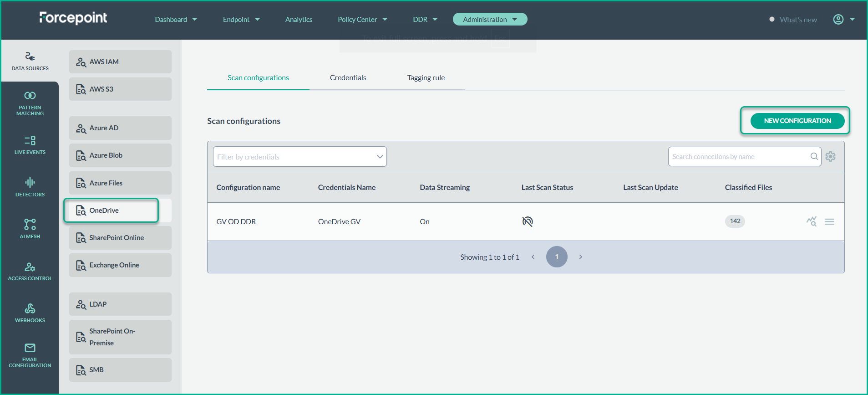Click the table settings gear icon
Viewport: 868px width, 395px height.
tap(830, 157)
